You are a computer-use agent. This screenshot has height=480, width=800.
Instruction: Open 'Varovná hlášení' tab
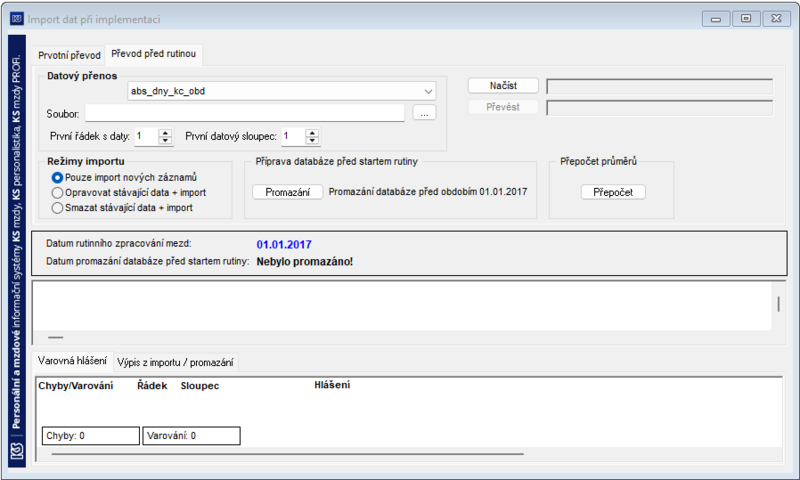point(72,361)
